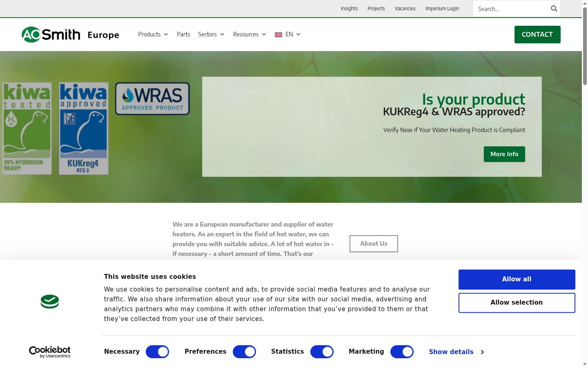Click the search magnifier icon
This screenshot has height=368, width=588.
(x=554, y=9)
